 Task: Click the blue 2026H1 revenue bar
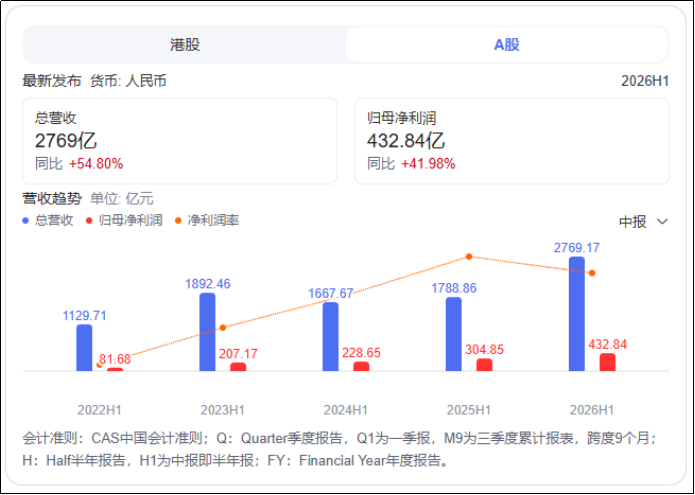click(577, 314)
